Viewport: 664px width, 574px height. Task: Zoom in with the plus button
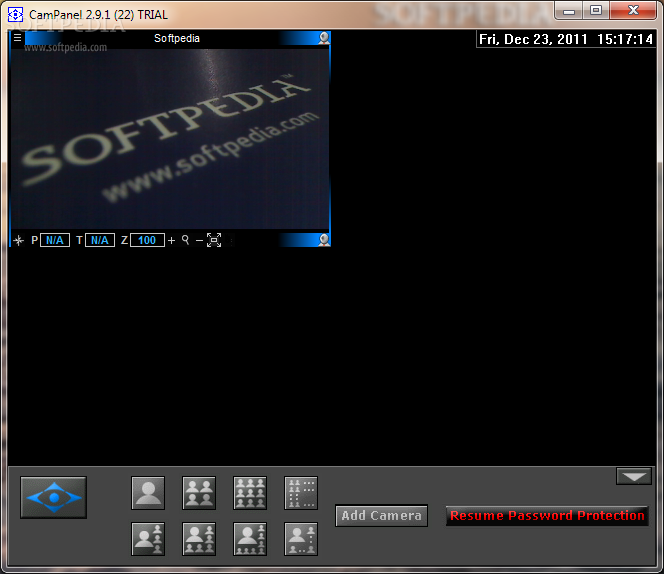(171, 241)
